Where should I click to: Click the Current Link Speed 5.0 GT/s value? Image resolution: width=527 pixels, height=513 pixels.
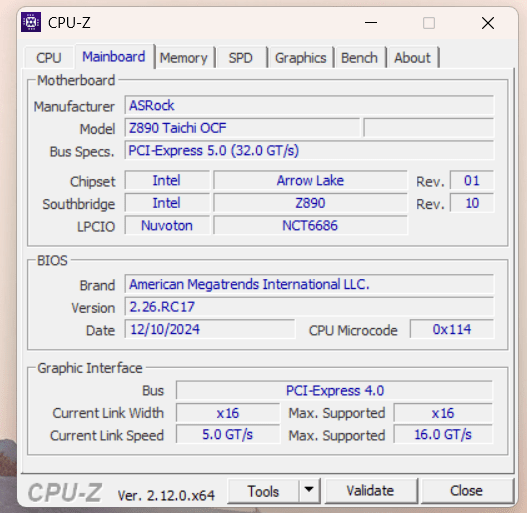pos(228,435)
